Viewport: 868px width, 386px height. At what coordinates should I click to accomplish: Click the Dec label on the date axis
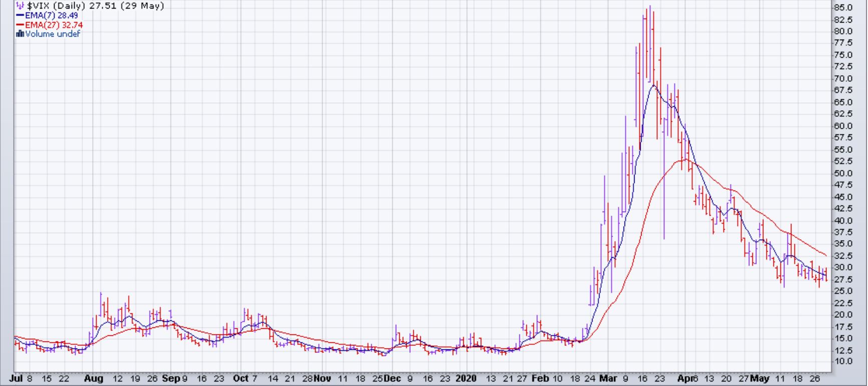coord(392,378)
